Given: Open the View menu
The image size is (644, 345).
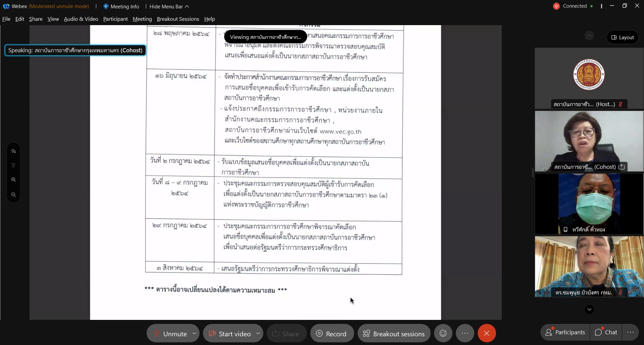Looking at the screenshot, I should coord(53,19).
